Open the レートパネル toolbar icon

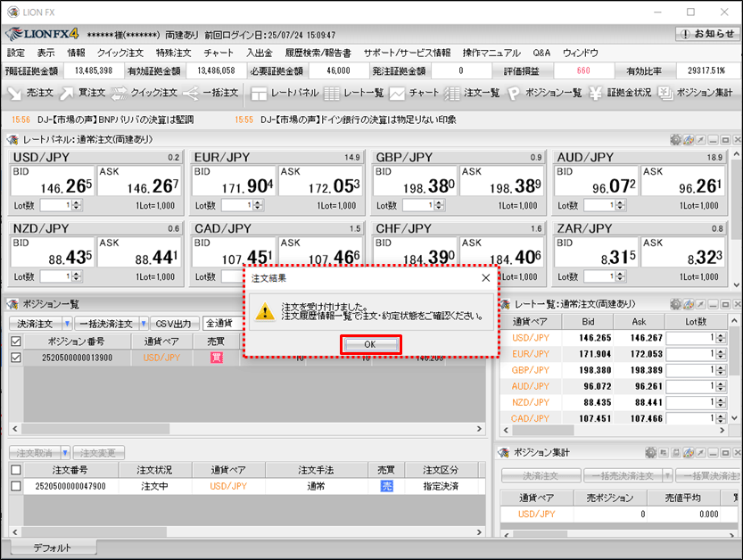(x=285, y=93)
